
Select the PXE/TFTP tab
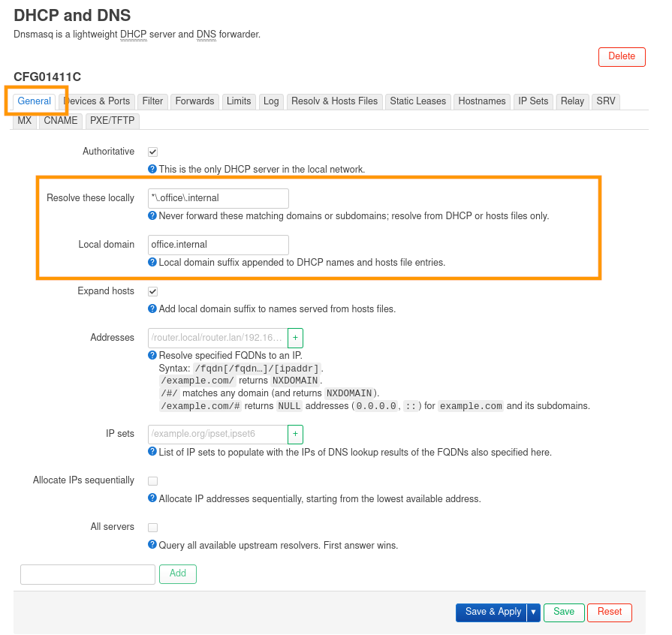(x=113, y=121)
